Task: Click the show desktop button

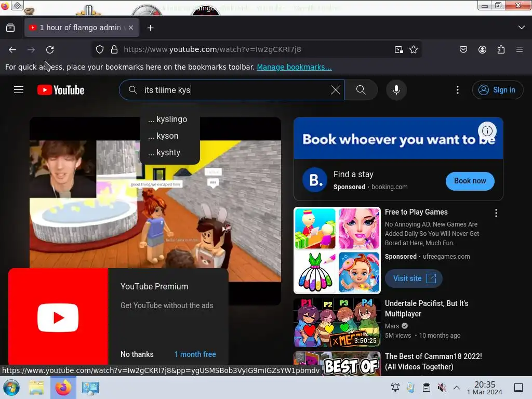Action: pos(518,388)
